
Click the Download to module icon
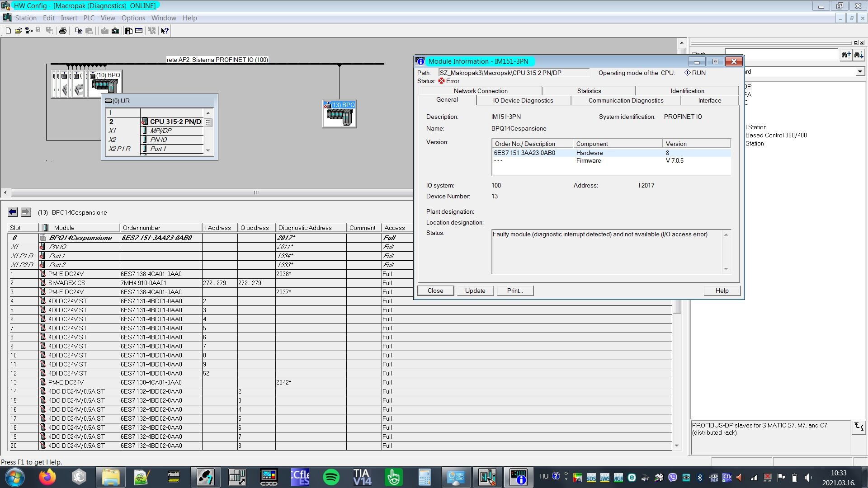click(105, 31)
